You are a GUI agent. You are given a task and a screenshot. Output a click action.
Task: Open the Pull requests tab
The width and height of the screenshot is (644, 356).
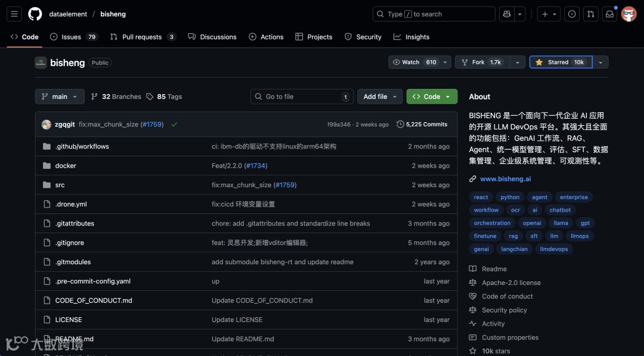pos(143,37)
